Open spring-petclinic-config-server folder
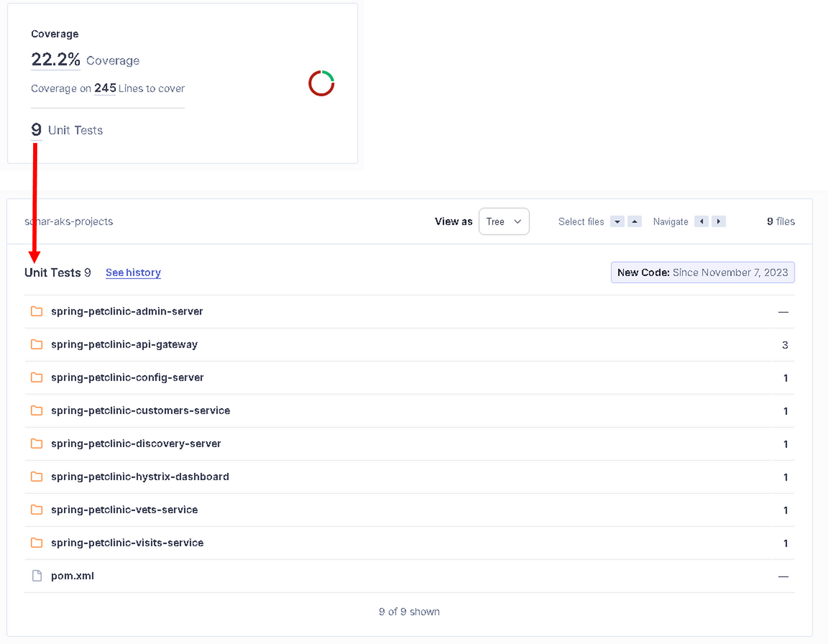 (x=127, y=377)
